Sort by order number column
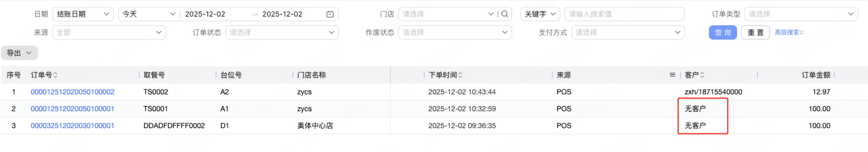 coord(55,75)
